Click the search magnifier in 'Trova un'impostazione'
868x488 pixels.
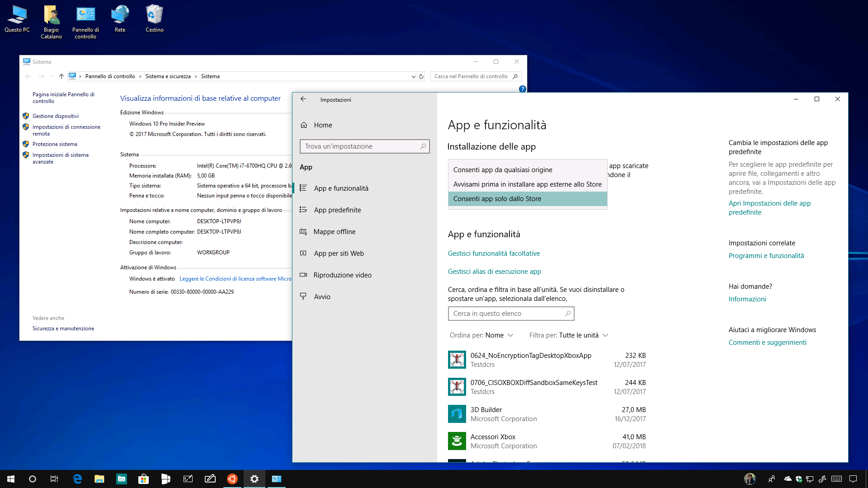[x=423, y=146]
